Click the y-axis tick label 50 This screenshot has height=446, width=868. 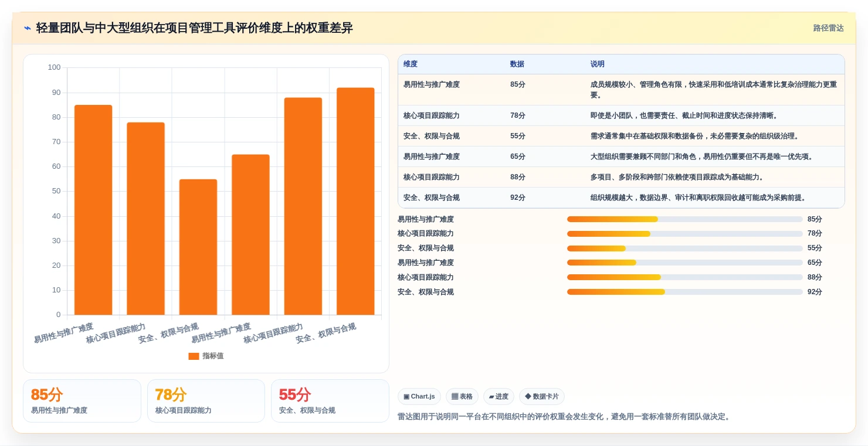click(x=56, y=191)
